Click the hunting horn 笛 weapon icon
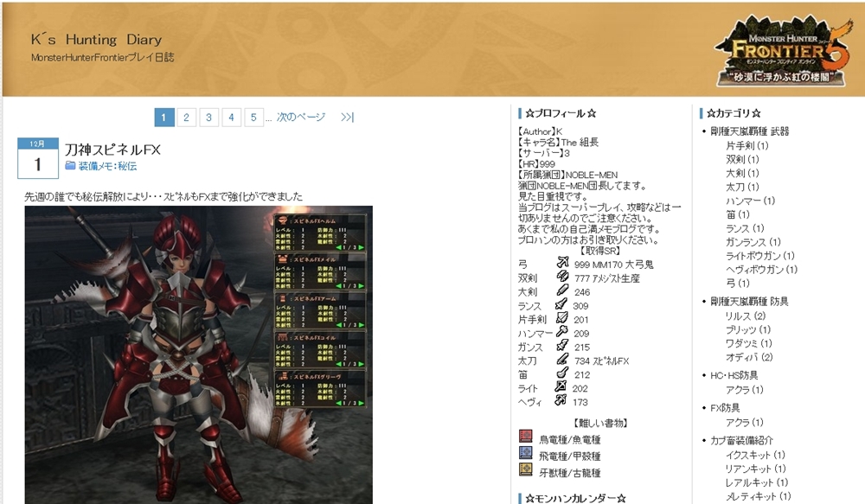This screenshot has width=865, height=504. [561, 373]
